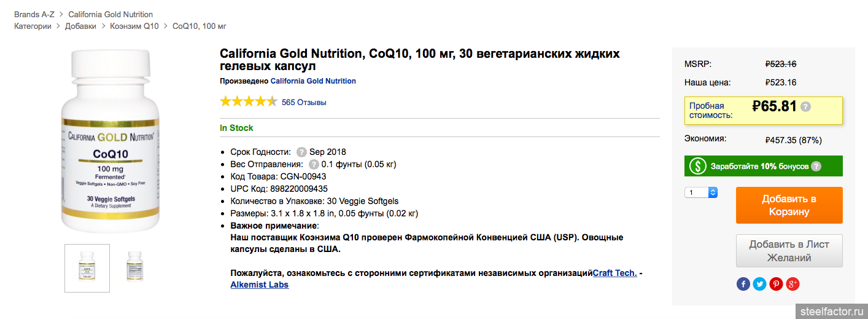Click the Twitter share icon

[759, 284]
